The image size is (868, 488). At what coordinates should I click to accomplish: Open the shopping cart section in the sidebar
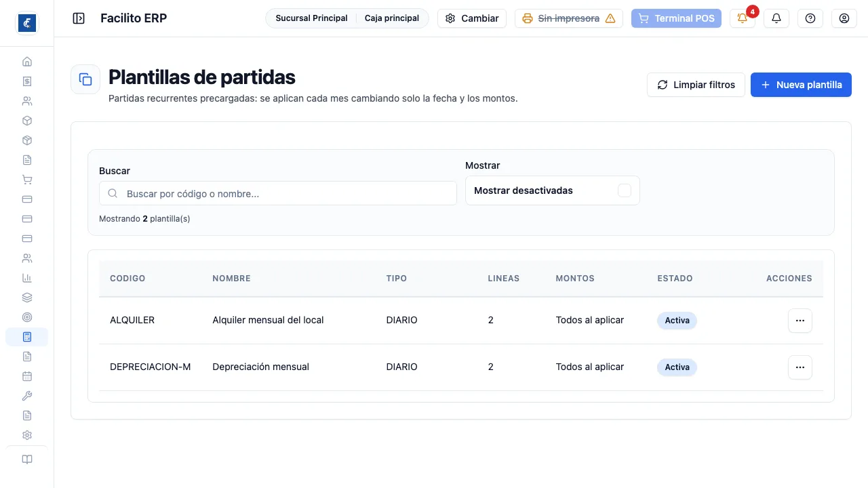pos(27,180)
